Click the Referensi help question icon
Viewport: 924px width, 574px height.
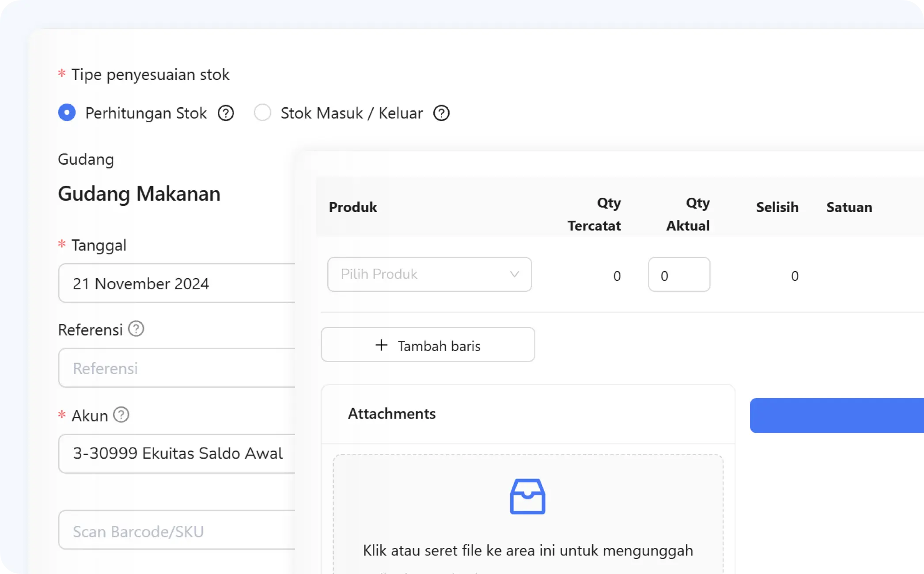[x=136, y=329]
